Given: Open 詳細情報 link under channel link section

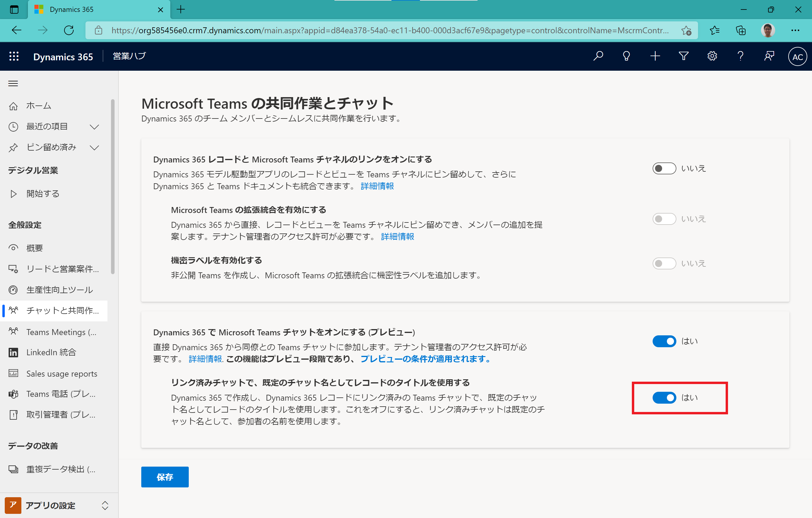Looking at the screenshot, I should tap(377, 186).
